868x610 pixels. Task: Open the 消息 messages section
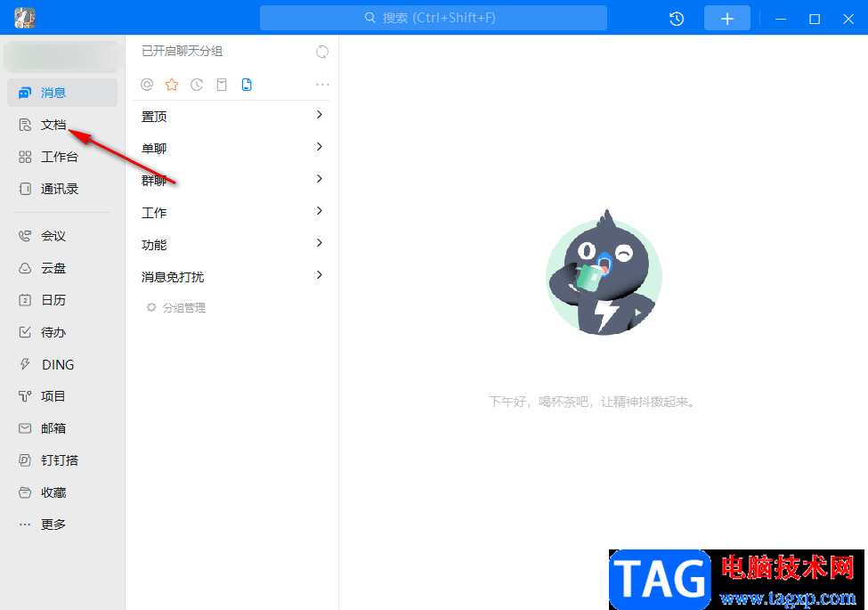tap(62, 93)
